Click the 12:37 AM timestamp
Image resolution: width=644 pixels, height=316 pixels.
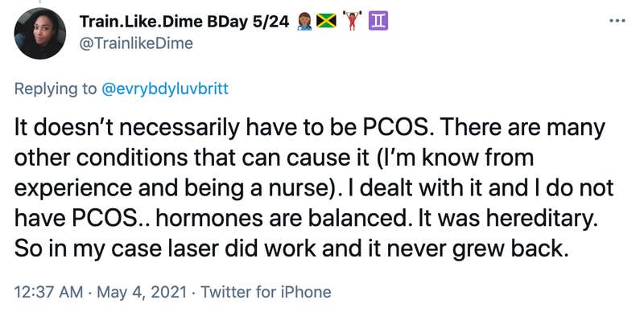click(x=49, y=292)
